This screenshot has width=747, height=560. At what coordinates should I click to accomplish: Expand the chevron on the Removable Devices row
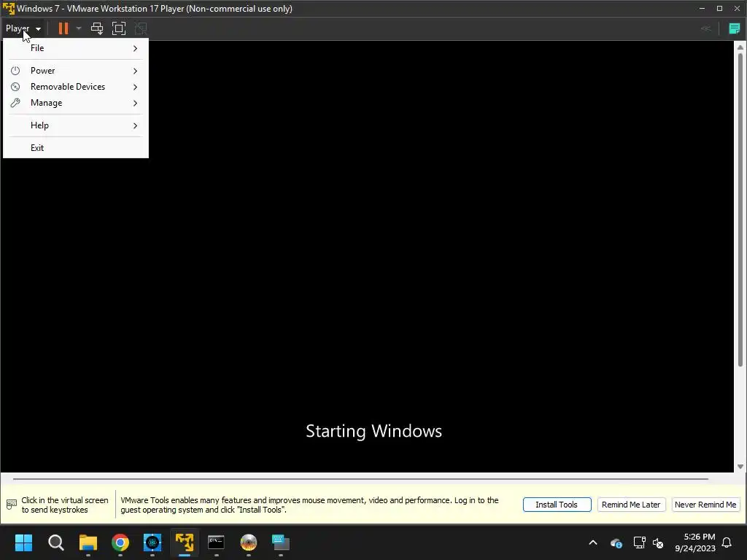point(135,87)
